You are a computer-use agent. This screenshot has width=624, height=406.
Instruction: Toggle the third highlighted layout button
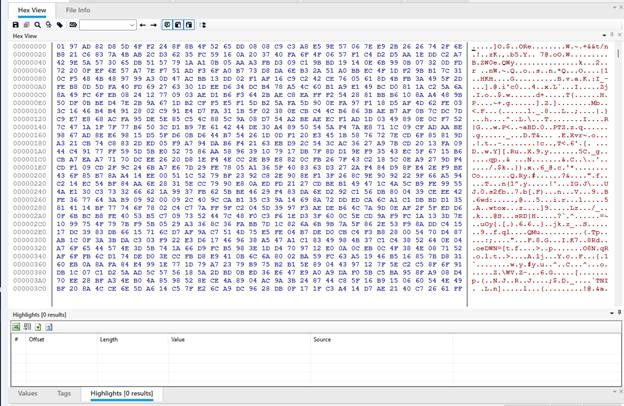tap(189, 25)
